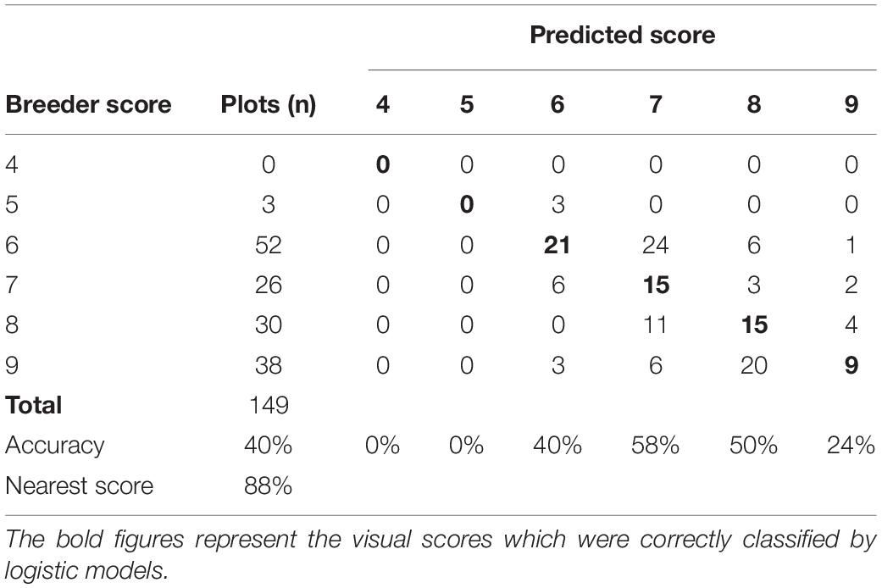Select the bold "Total" row label
The image size is (882, 588).
[x=34, y=405]
